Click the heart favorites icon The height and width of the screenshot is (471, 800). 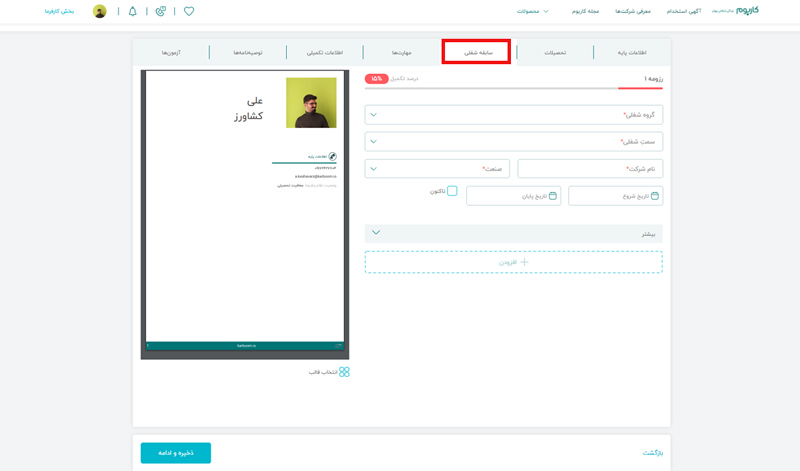point(189,11)
